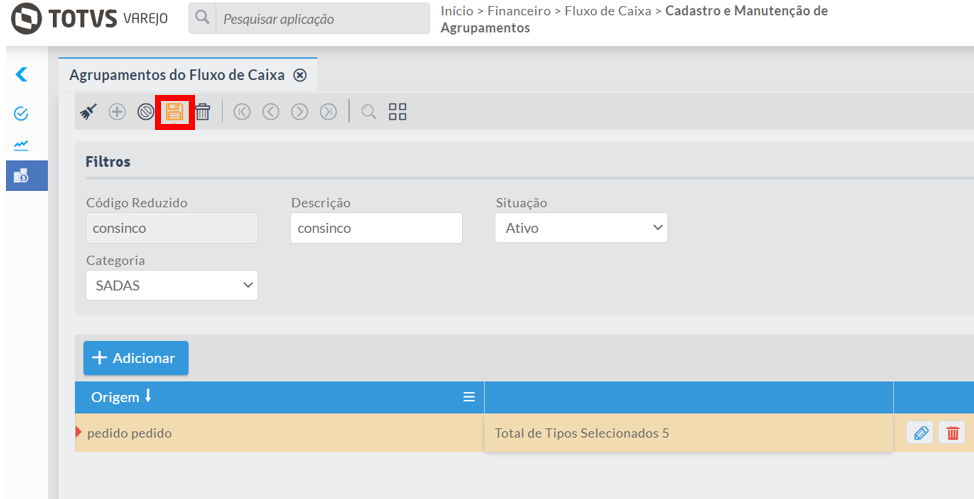Go to first record icon

(x=242, y=112)
